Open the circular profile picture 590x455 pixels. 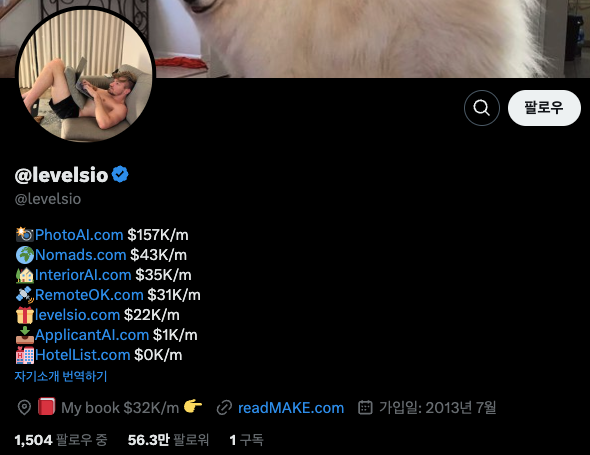click(x=85, y=75)
